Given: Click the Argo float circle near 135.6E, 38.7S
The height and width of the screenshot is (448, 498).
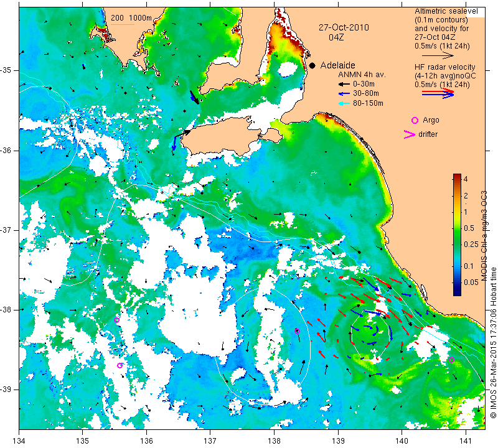Looking at the screenshot, I should point(120,365).
